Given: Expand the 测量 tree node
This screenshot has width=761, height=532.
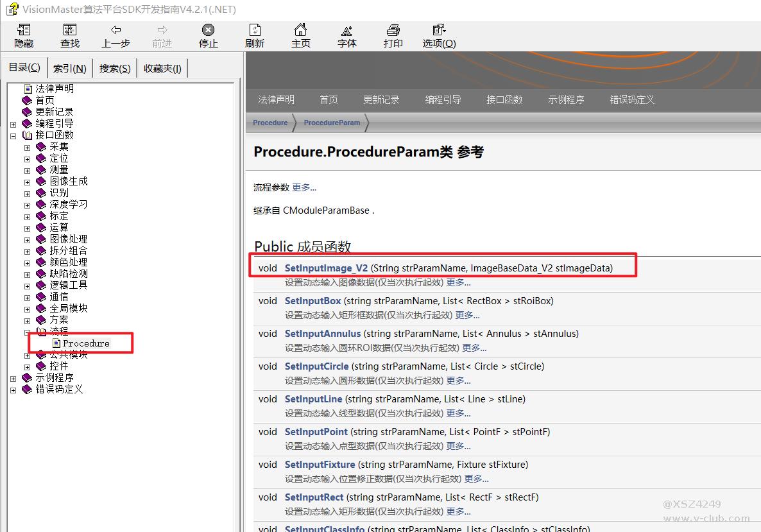Looking at the screenshot, I should [27, 171].
